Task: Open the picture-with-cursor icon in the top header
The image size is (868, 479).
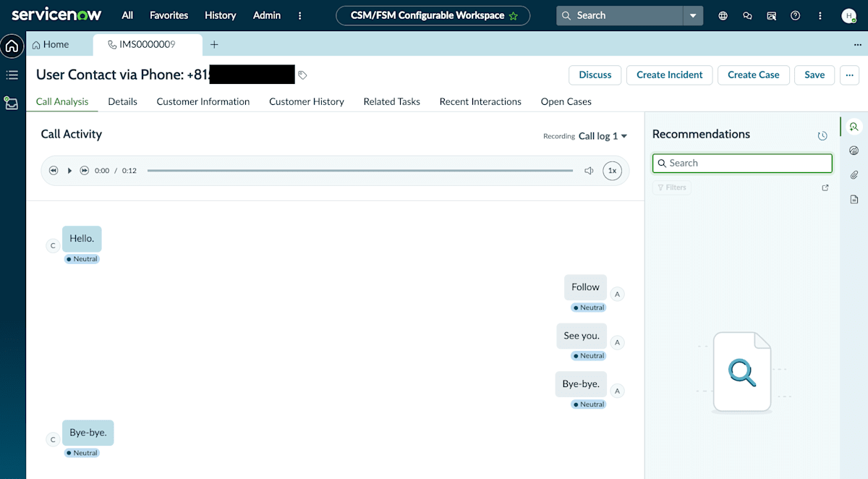Action: click(x=772, y=15)
